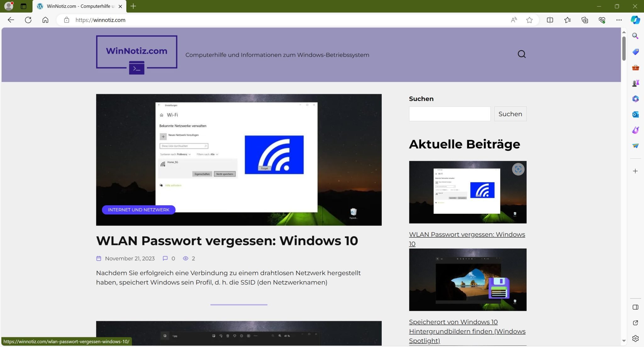Toggle split screen view
644x347 pixels.
click(x=550, y=20)
